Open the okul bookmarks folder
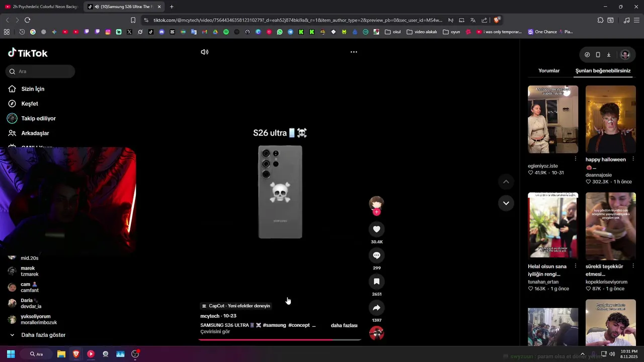644x362 pixels. [x=393, y=32]
